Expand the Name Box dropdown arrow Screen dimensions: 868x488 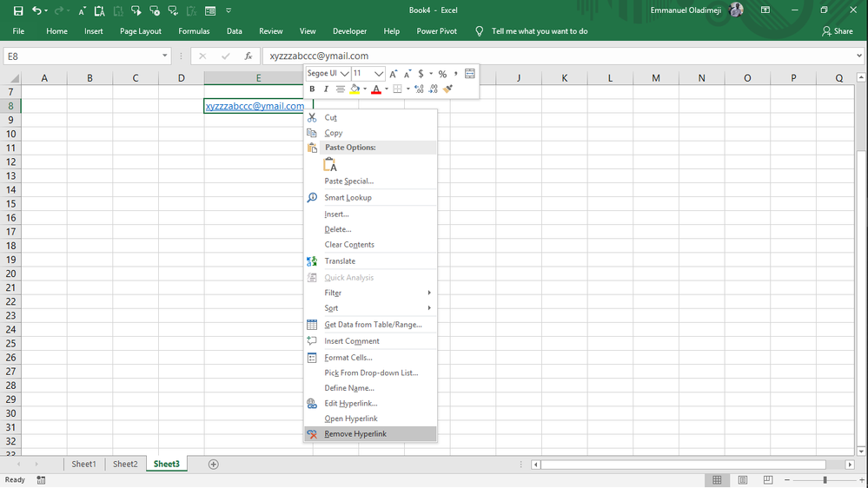165,56
